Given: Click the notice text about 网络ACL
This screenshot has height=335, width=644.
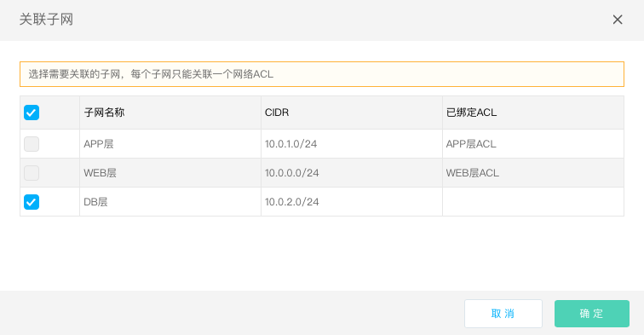Looking at the screenshot, I should pyautogui.click(x=151, y=74).
